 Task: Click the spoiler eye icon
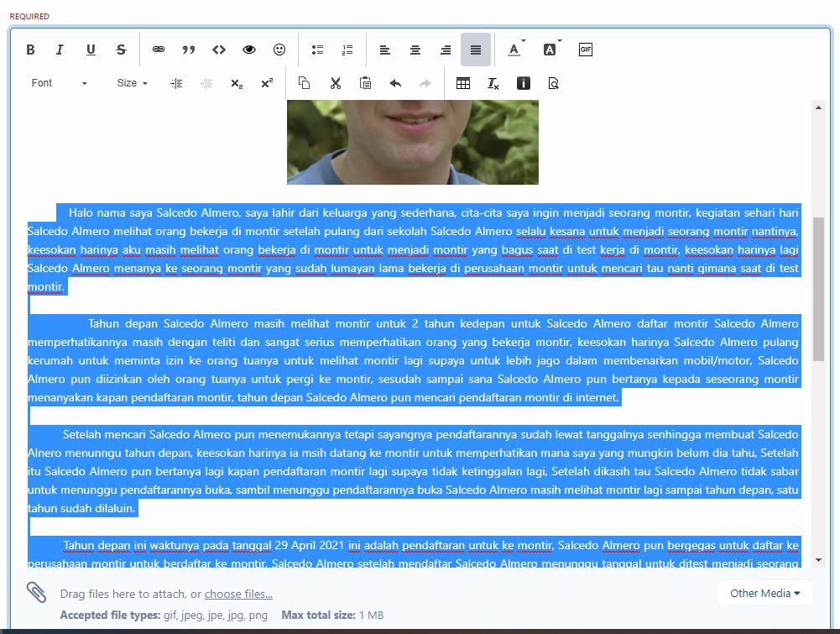249,50
